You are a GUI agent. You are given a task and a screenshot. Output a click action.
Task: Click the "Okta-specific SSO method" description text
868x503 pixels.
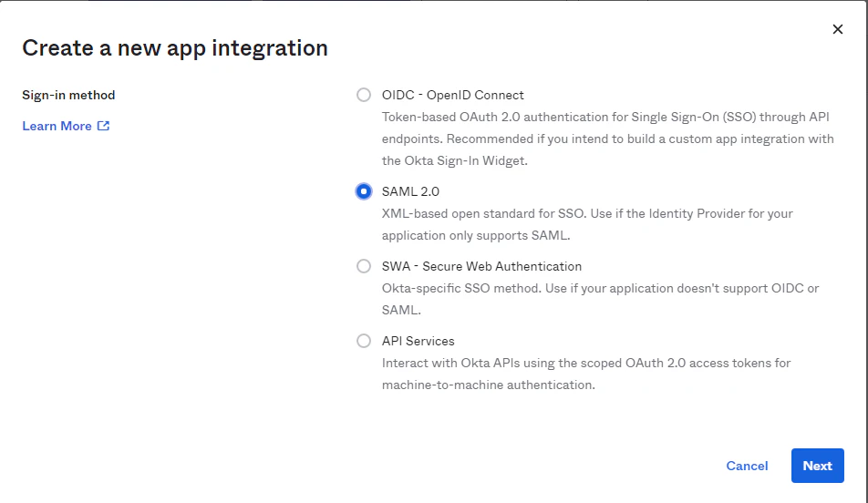[x=600, y=288]
